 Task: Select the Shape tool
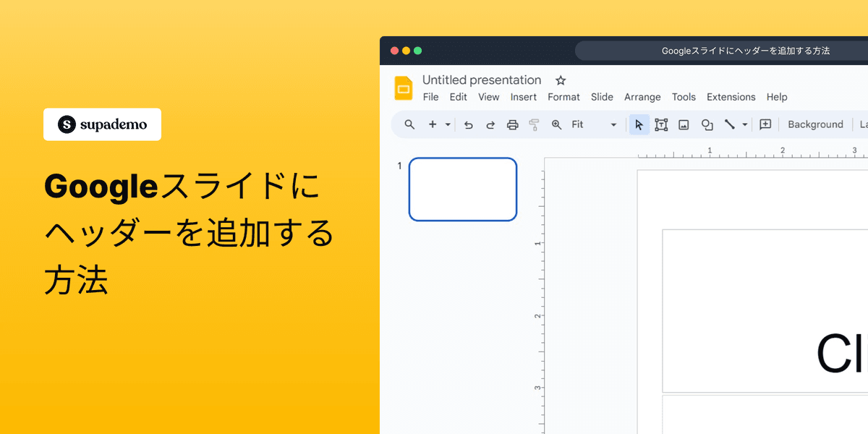pos(707,124)
